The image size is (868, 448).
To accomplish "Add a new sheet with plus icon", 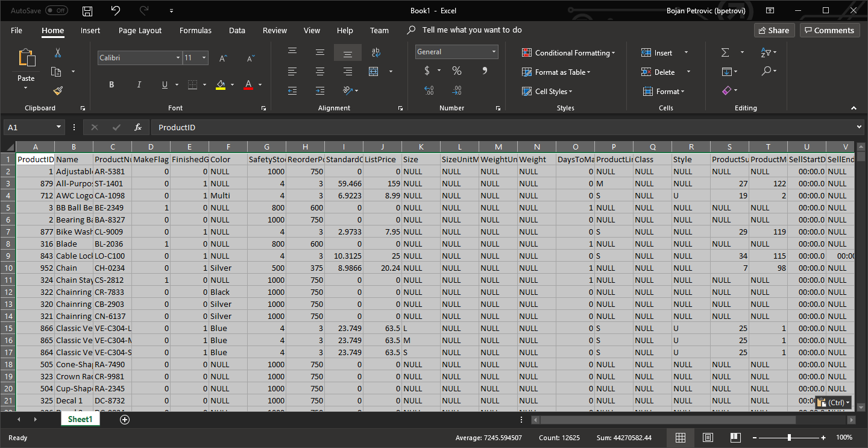I will pyautogui.click(x=125, y=420).
